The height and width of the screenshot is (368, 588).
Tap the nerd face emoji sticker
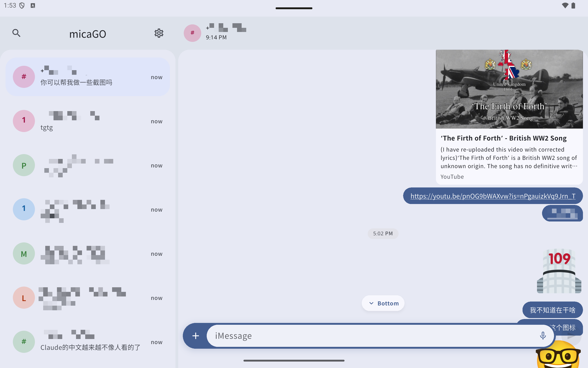pyautogui.click(x=558, y=354)
